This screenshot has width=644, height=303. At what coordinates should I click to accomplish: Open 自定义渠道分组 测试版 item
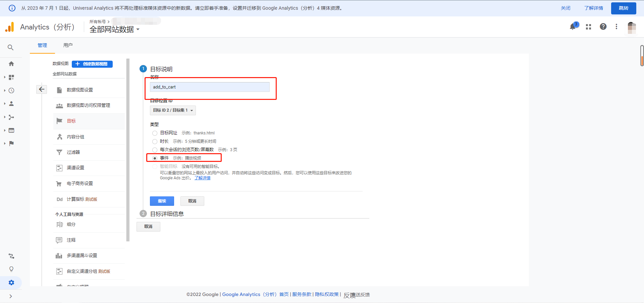[x=88, y=271]
